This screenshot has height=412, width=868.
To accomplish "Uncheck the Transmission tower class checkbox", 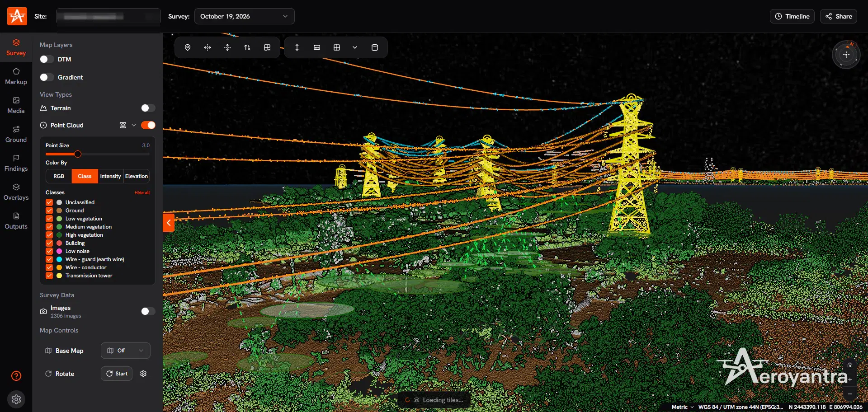I will click(49, 276).
